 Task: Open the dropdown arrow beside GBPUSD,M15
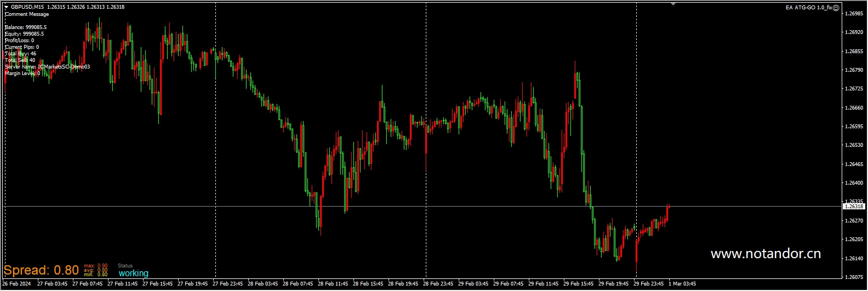point(6,7)
